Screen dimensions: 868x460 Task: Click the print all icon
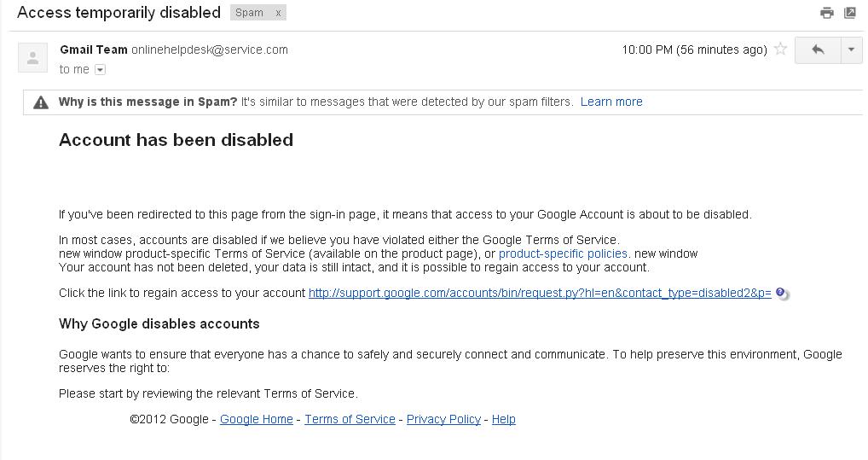[826, 13]
